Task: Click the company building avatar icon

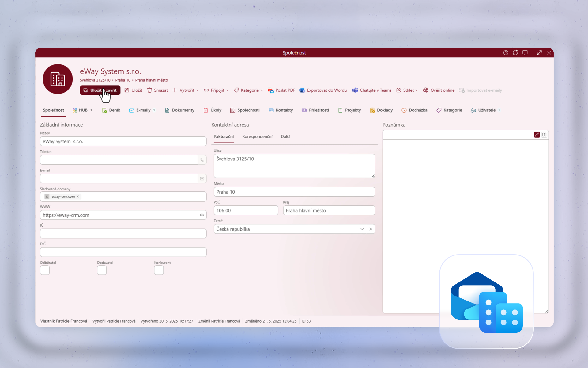Action: tap(58, 79)
